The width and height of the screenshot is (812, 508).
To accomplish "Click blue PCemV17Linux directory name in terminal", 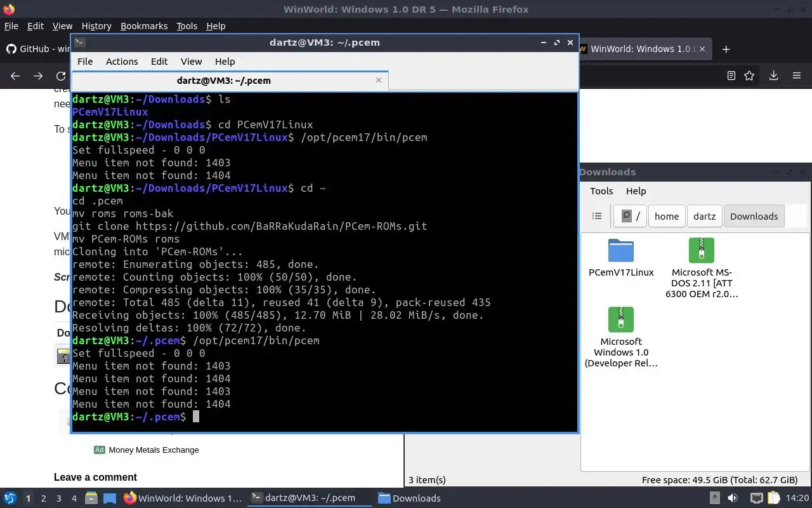I will [x=110, y=112].
